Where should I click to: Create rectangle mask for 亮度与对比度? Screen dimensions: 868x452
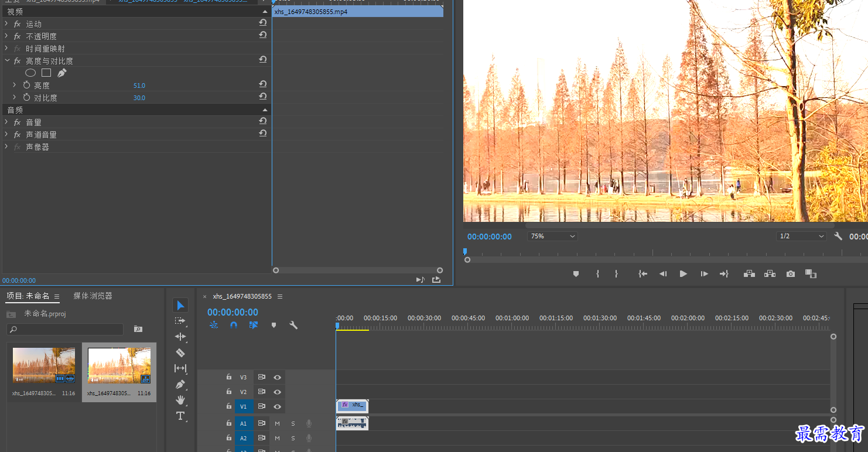coord(46,73)
